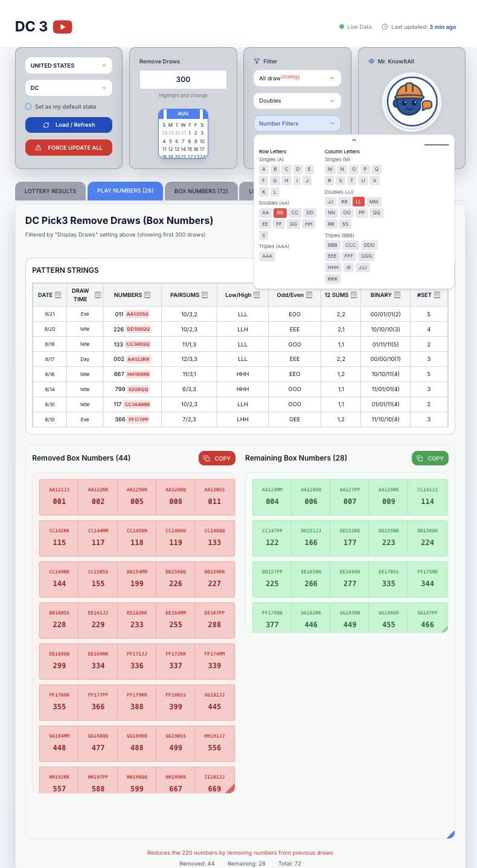Switch to the BOX NUMBERS (72) tab
This screenshot has height=868, width=477.
pyautogui.click(x=201, y=191)
